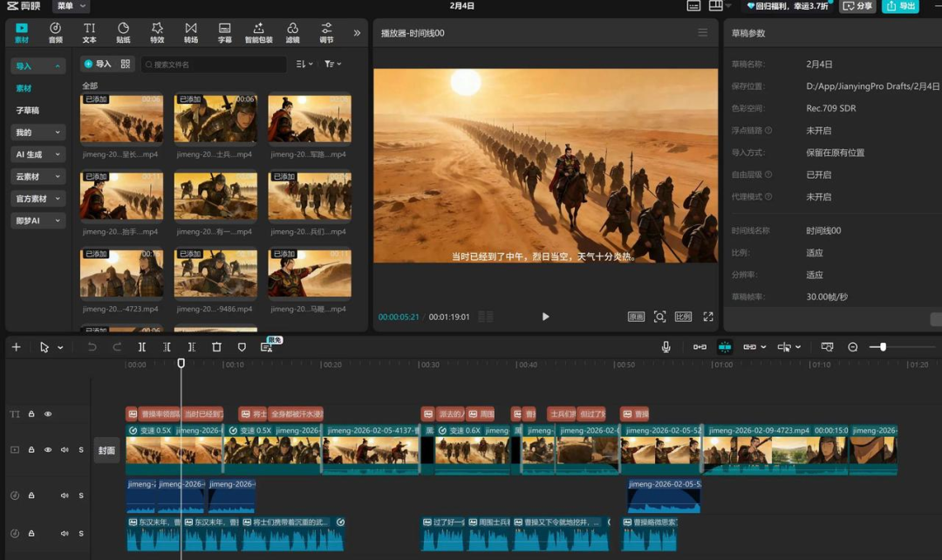Click the 导入 import button above the media list
The width and height of the screenshot is (942, 560).
98,64
